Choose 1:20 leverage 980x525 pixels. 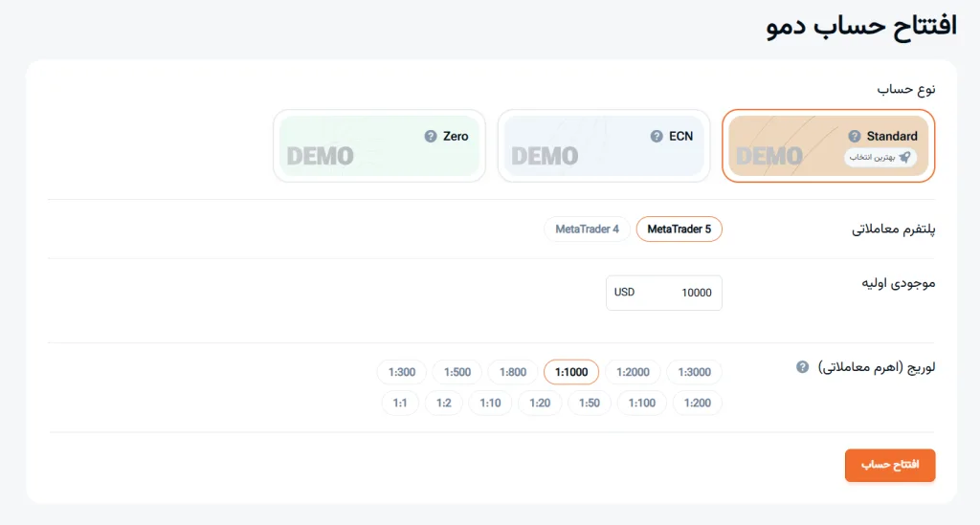(x=540, y=403)
